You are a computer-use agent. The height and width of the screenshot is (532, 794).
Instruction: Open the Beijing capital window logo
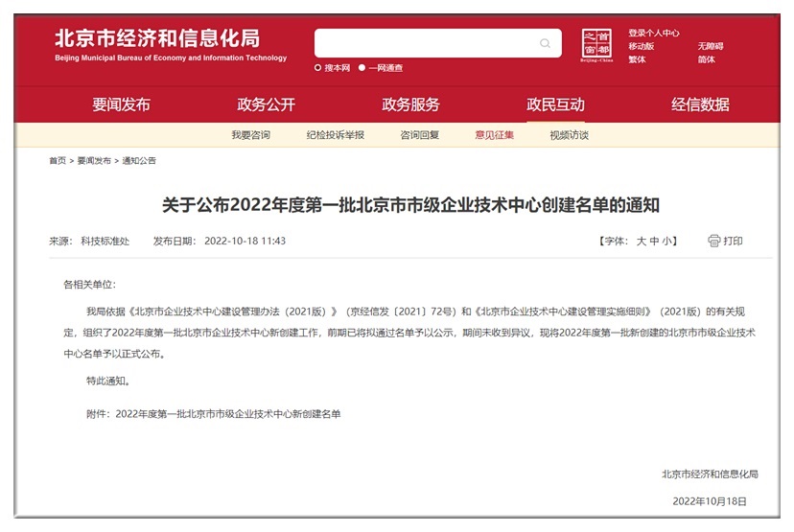(596, 45)
